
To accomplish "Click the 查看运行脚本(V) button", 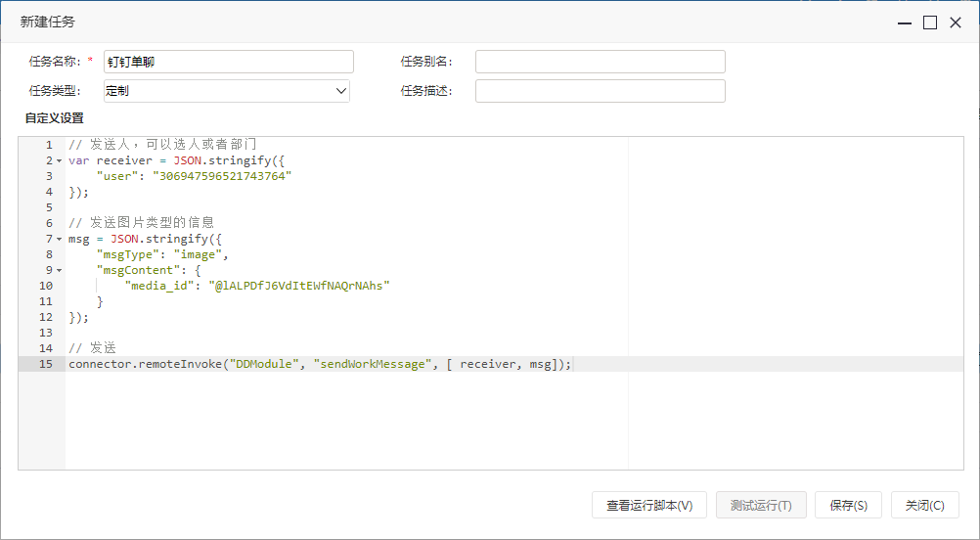I will pos(649,505).
